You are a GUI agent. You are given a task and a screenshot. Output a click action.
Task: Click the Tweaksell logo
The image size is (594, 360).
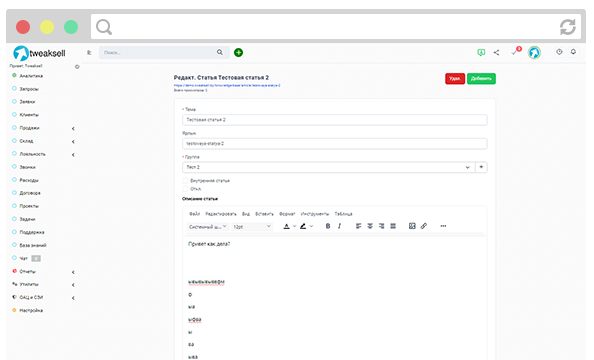point(39,53)
